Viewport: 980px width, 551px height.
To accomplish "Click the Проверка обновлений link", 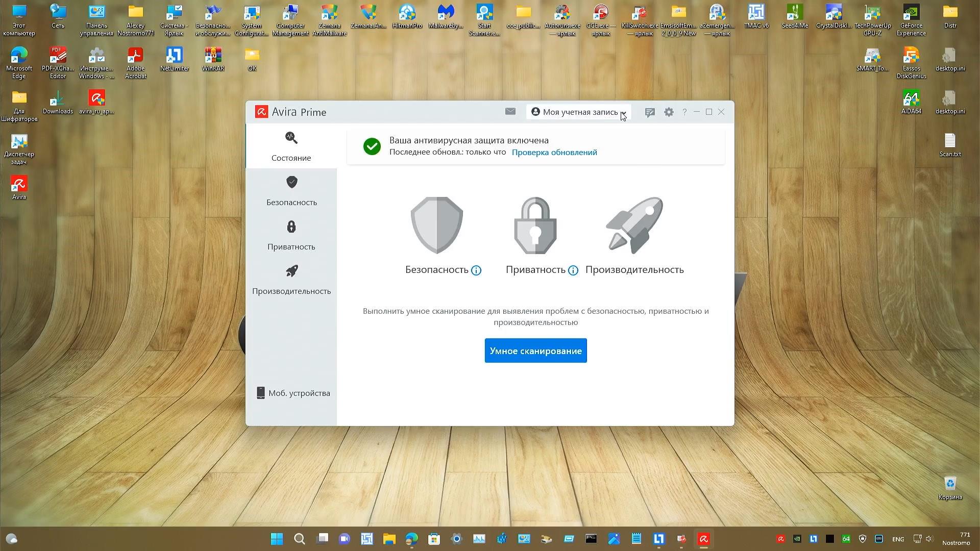I will [x=554, y=153].
